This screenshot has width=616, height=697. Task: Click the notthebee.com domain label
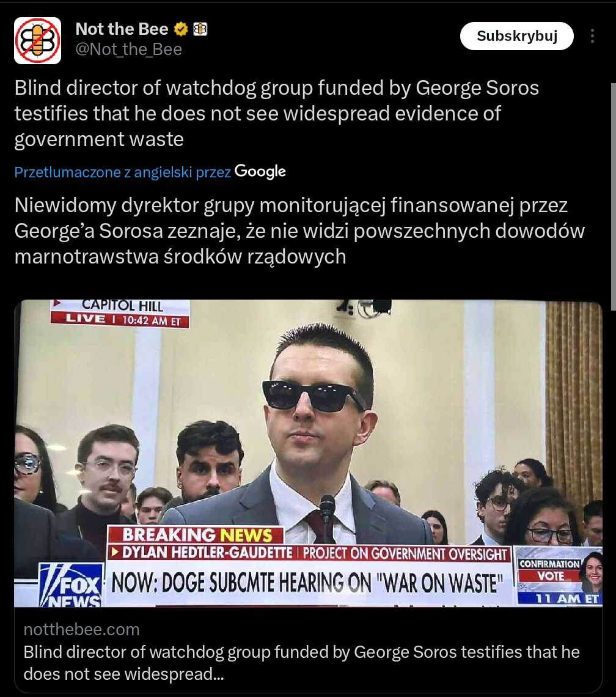click(81, 629)
